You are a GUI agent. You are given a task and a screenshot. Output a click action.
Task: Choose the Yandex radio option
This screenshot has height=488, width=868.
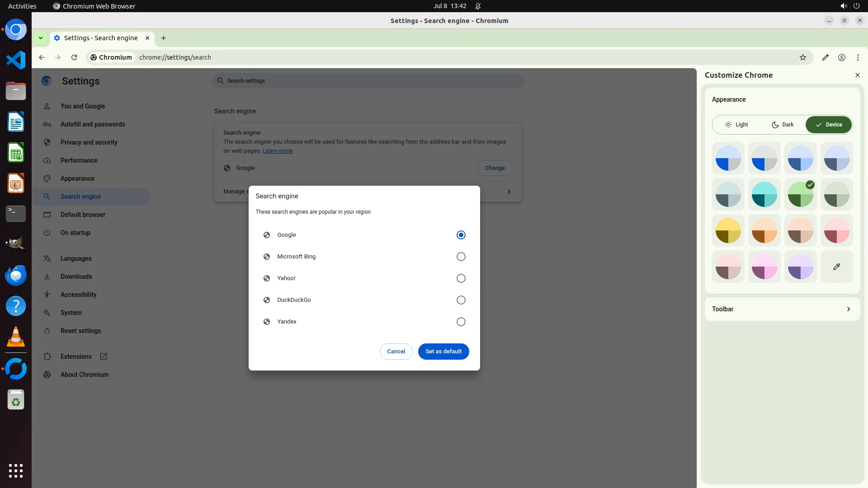tap(461, 322)
